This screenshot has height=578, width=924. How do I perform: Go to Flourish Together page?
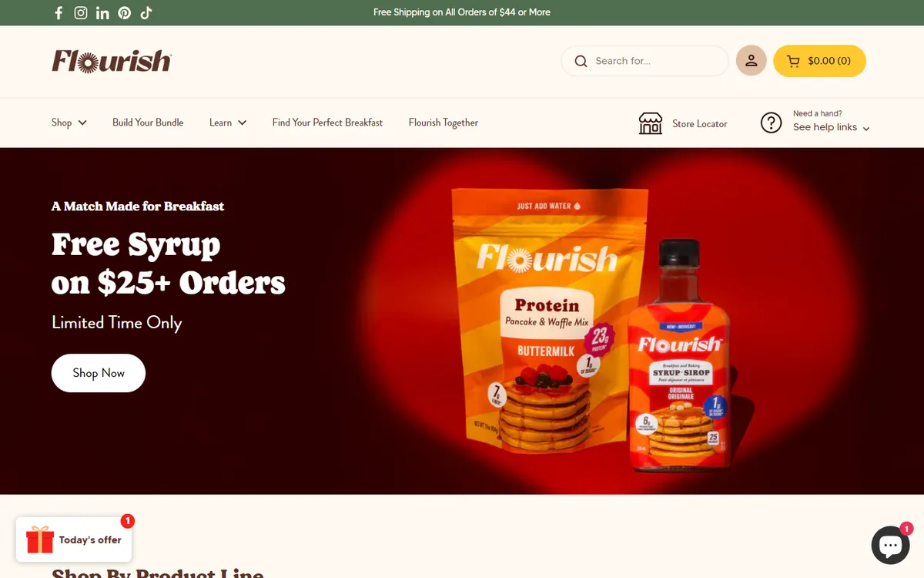point(444,123)
